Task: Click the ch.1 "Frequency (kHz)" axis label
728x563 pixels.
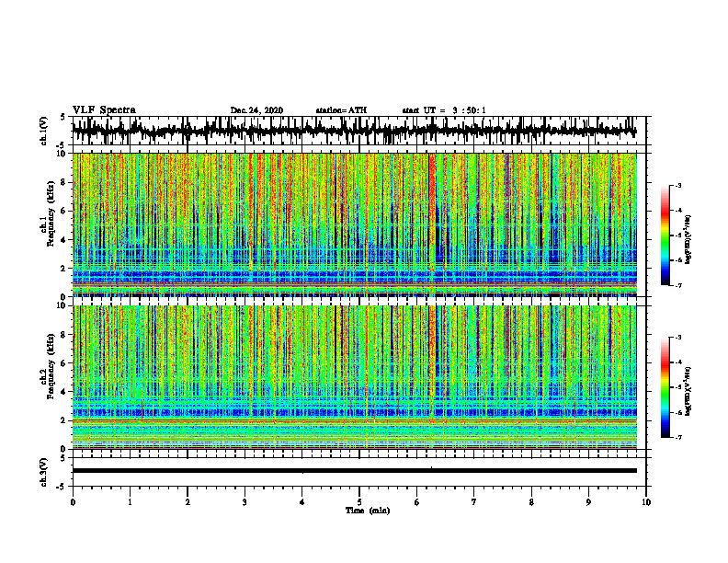Action: (x=51, y=213)
